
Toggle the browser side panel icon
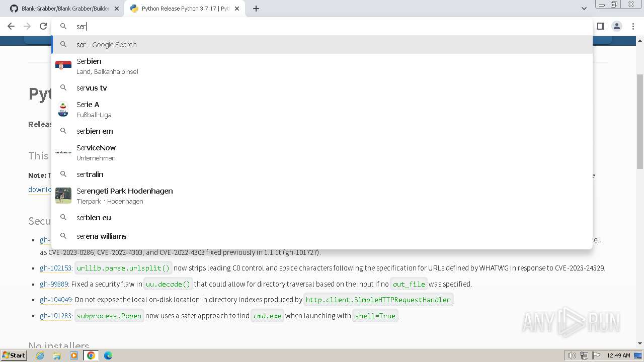tap(600, 26)
